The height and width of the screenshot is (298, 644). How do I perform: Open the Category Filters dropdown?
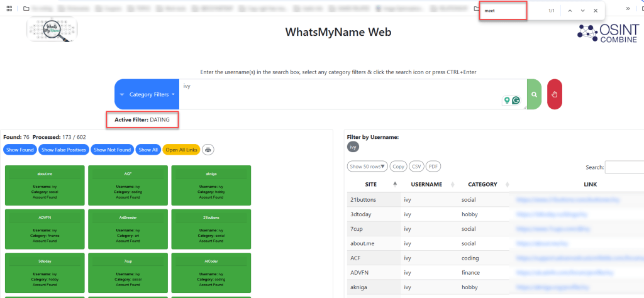[x=147, y=94]
